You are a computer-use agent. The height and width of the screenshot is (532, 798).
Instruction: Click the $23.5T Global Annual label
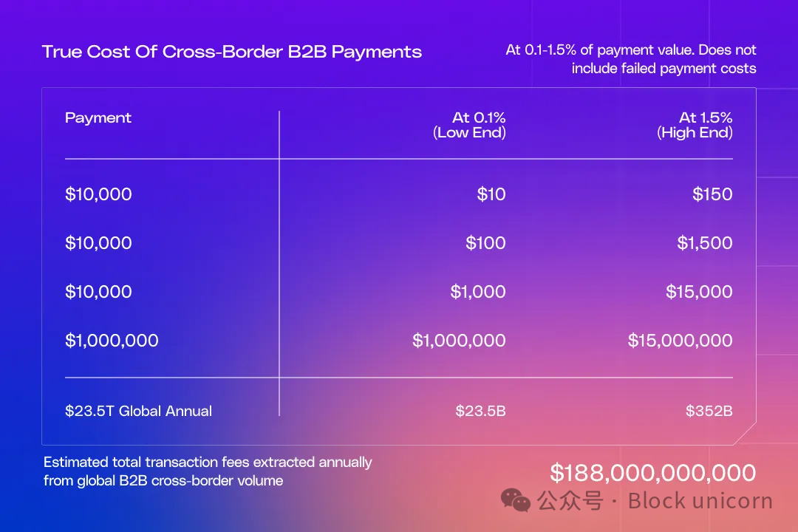(x=138, y=411)
